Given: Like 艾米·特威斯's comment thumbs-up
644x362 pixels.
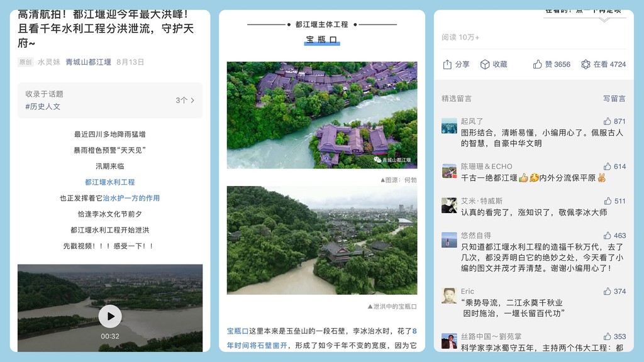Looking at the screenshot, I should tap(608, 201).
